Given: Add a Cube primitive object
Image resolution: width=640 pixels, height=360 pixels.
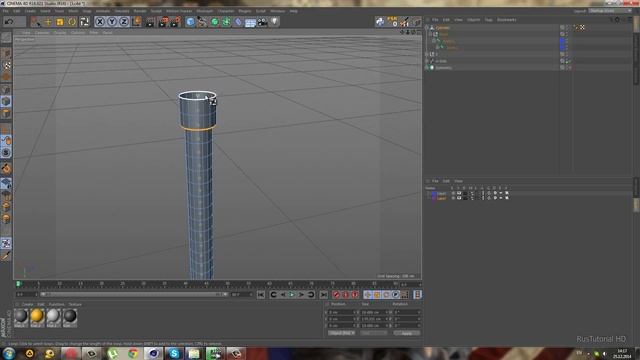Looking at the screenshot, I should [190, 21].
